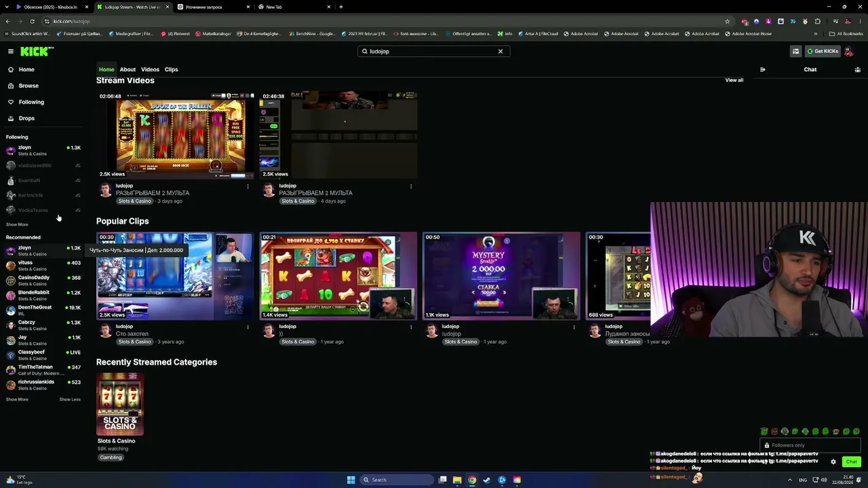Click the ludojop search field
The image size is (868, 488).
[433, 52]
